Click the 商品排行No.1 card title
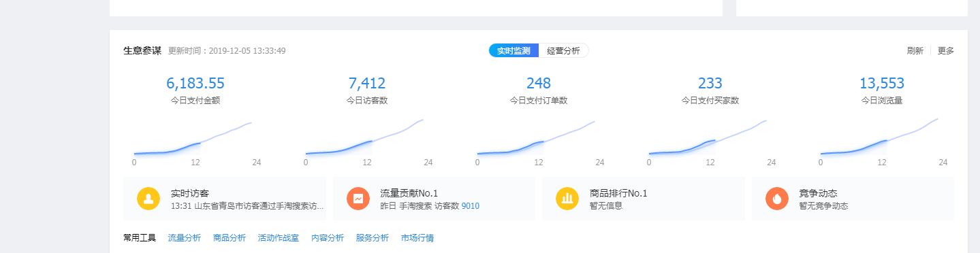 tap(618, 193)
